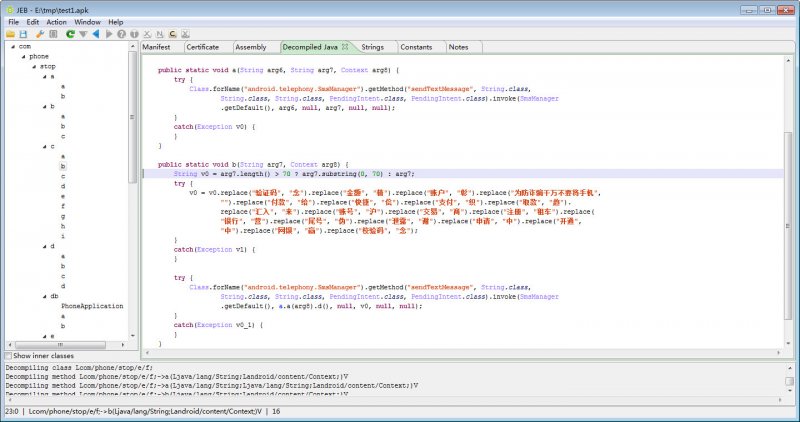
Task: Click 'public static void a(String arg6' method signature
Action: click(x=279, y=70)
